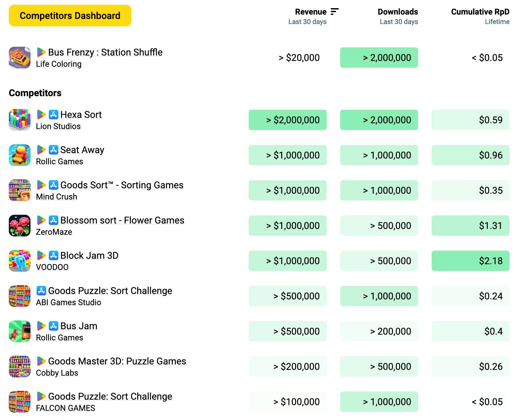Open Goods Puzzle: Sort Challenge above ABI Games Studio
This screenshot has width=515, height=420.
[110, 291]
